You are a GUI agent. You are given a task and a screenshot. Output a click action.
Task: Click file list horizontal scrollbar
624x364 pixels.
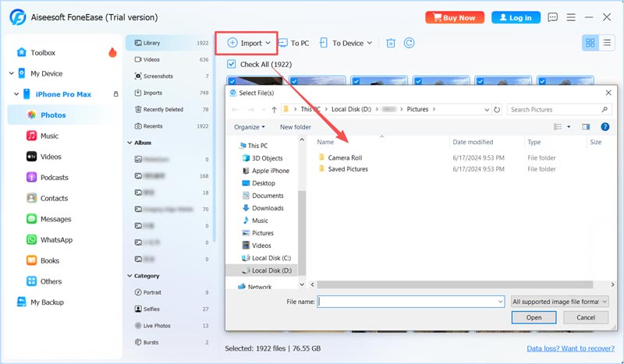(455, 284)
